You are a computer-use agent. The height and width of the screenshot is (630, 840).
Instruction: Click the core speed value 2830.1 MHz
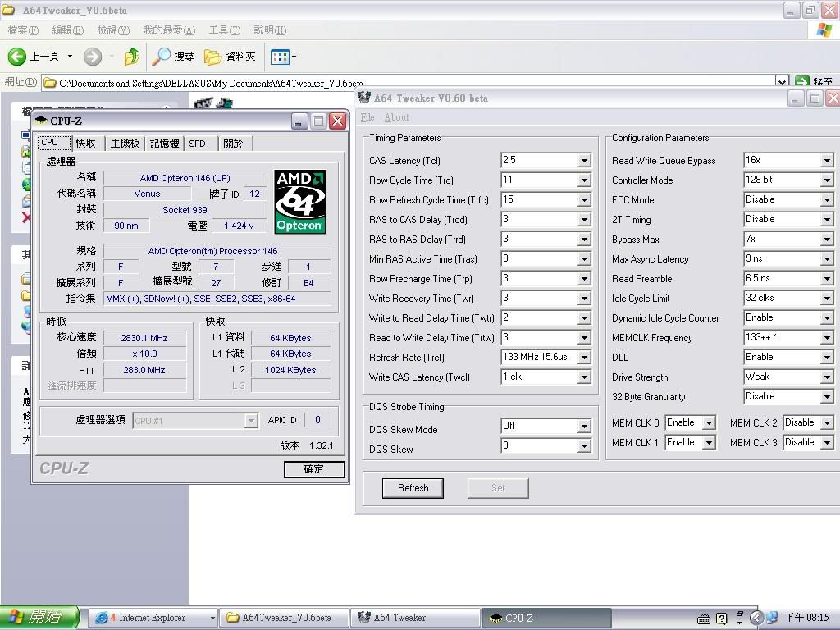[x=144, y=338]
